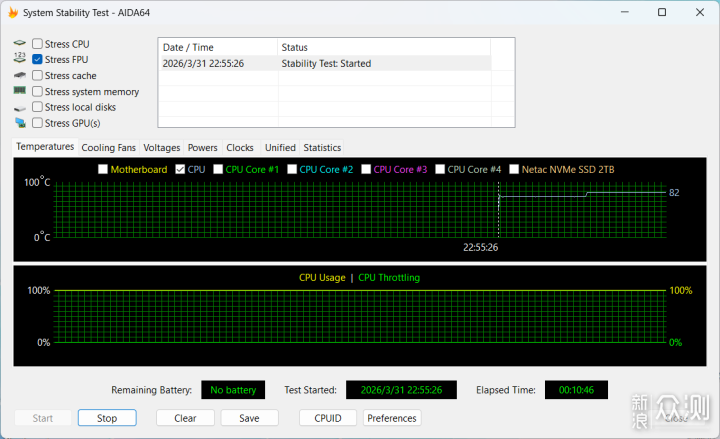The width and height of the screenshot is (720, 439).
Task: Stop the running stability test
Action: tap(107, 418)
